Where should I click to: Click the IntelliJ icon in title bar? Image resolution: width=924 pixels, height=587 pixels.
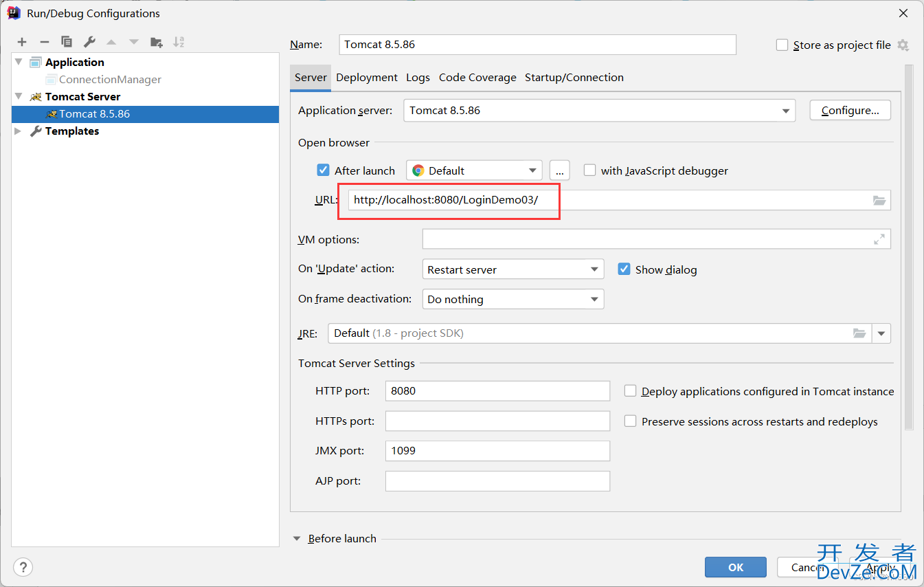pos(13,12)
